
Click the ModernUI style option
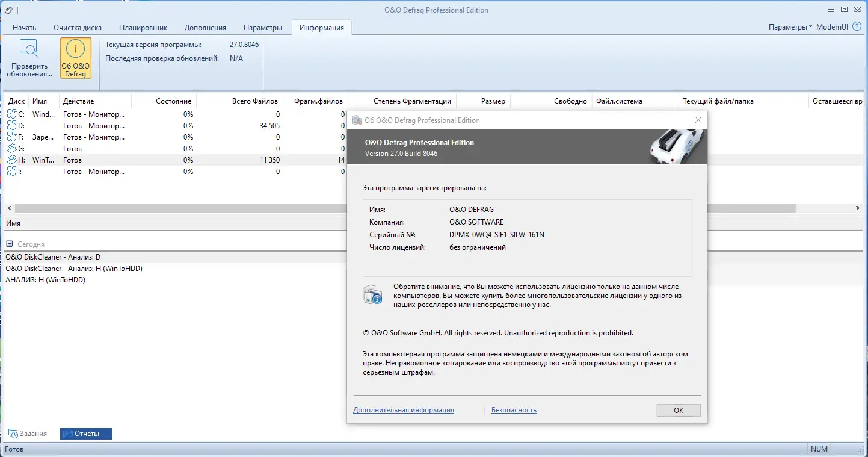click(833, 27)
